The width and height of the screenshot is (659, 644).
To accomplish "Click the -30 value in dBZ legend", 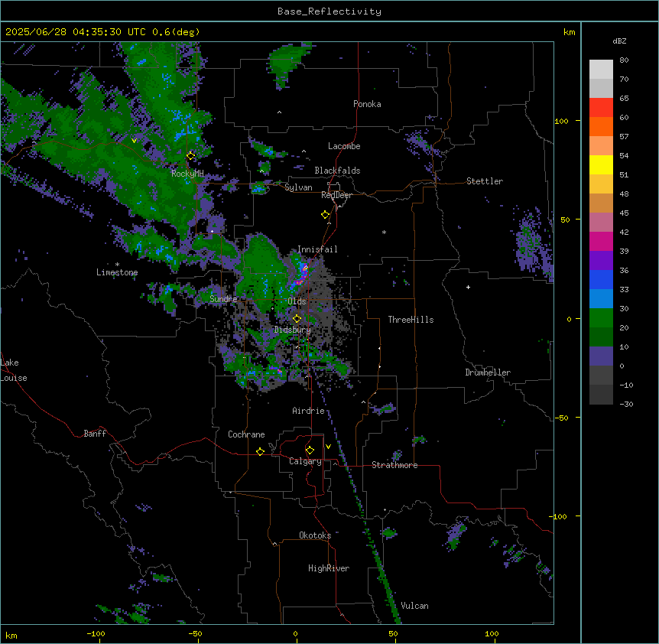I will pos(626,404).
